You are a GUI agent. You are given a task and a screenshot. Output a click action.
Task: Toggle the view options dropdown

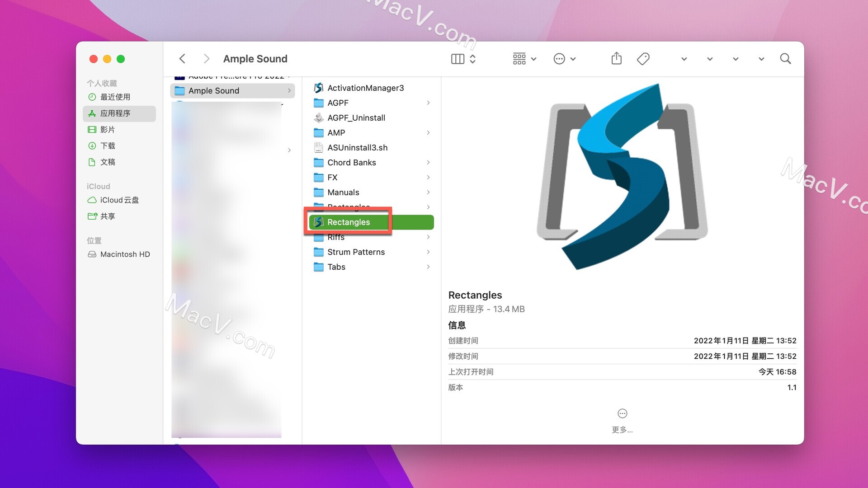click(x=524, y=58)
